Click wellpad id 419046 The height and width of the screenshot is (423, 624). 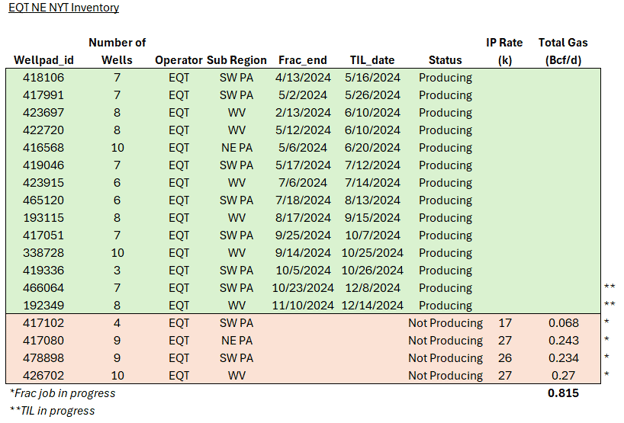[43, 165]
